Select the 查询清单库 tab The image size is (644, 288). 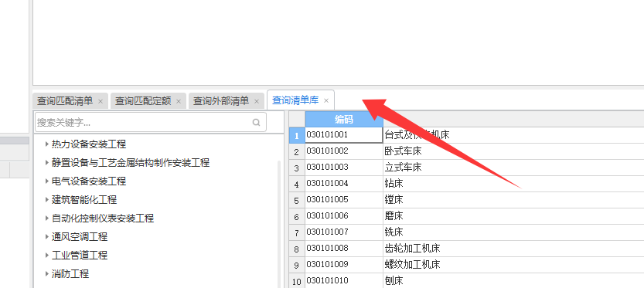click(x=301, y=100)
